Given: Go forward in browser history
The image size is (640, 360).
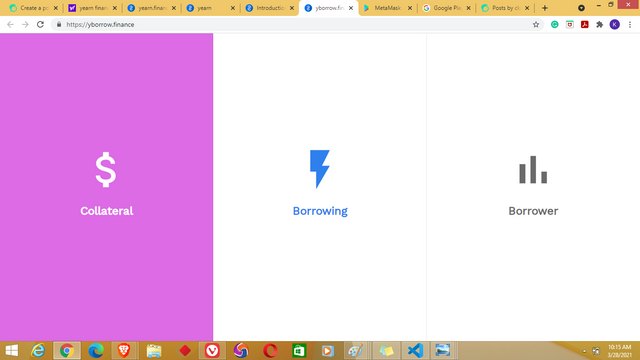Looking at the screenshot, I should click(25, 24).
